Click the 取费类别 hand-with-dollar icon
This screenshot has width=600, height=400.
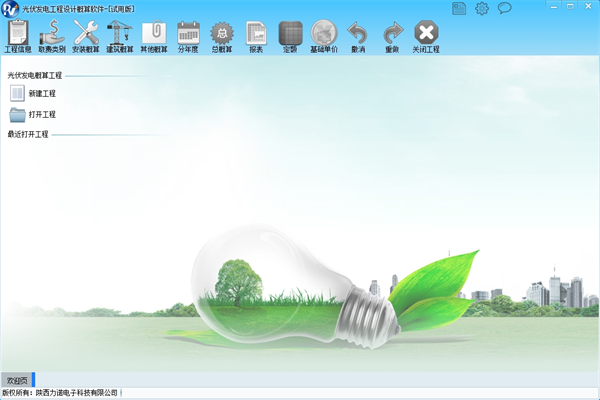[52, 32]
